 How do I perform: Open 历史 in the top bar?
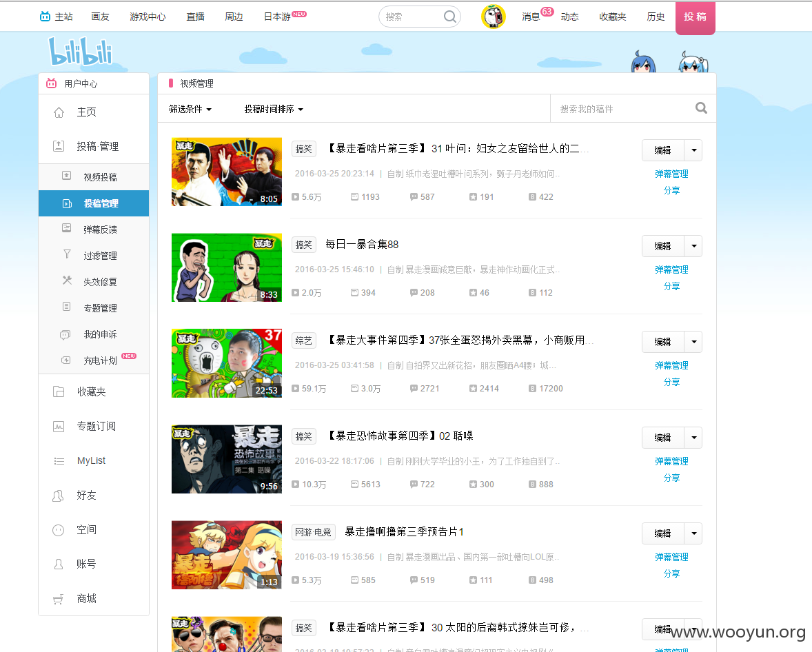click(x=656, y=17)
